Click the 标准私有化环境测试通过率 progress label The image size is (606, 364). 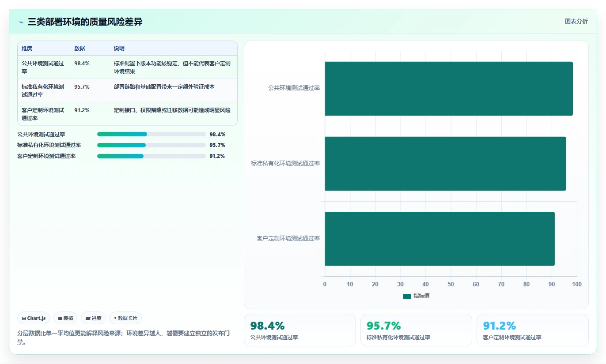pos(49,145)
